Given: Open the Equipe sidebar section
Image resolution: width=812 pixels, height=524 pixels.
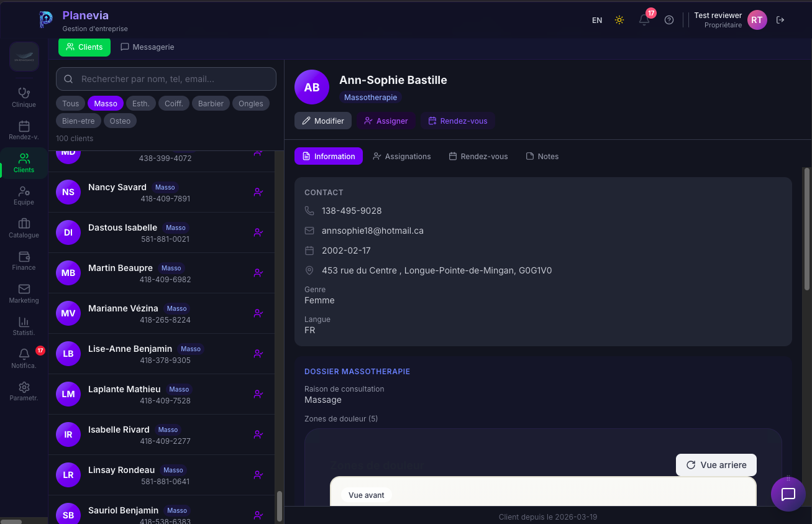Looking at the screenshot, I should point(24,196).
